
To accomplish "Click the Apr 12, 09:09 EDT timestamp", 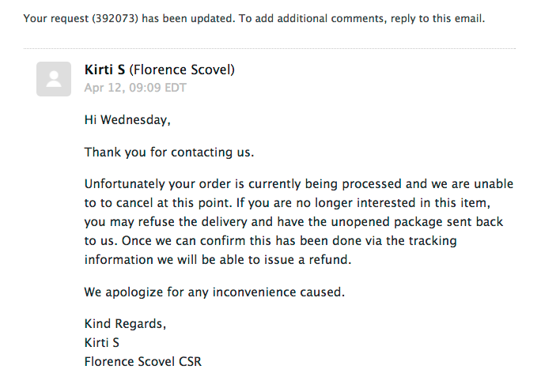I will click(x=135, y=88).
